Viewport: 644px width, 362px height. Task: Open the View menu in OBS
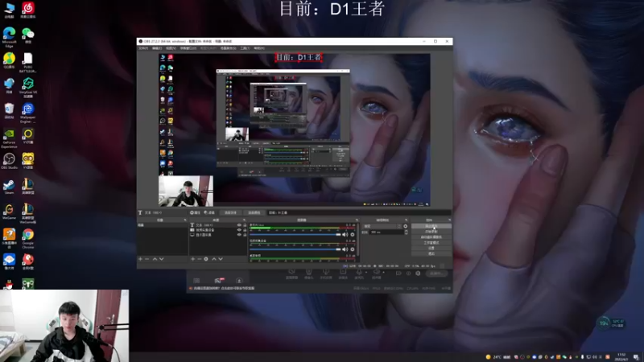(x=171, y=48)
